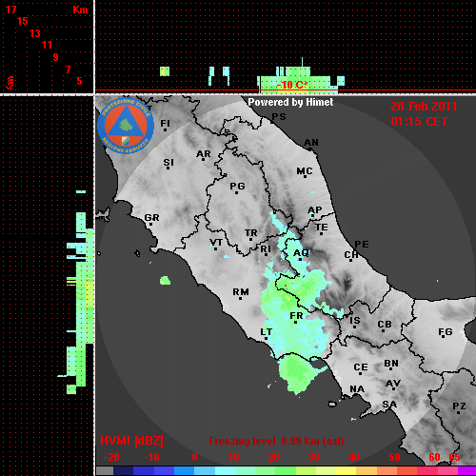Click the CB city label
The width and height of the screenshot is (476, 476).
(x=385, y=325)
